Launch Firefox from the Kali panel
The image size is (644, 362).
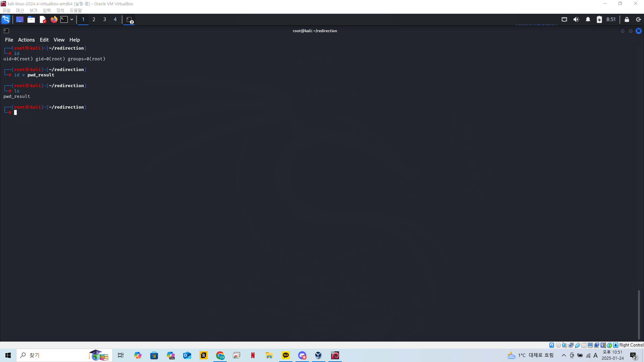click(54, 19)
